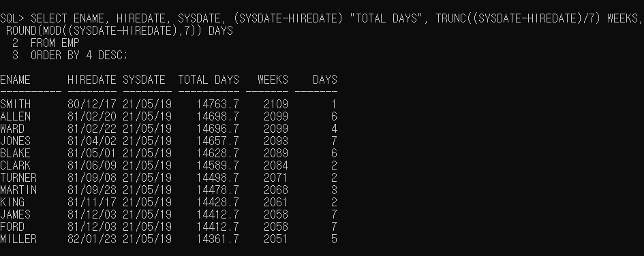644x256 pixels.
Task: Select the name WARD
Action: [x=12, y=129]
